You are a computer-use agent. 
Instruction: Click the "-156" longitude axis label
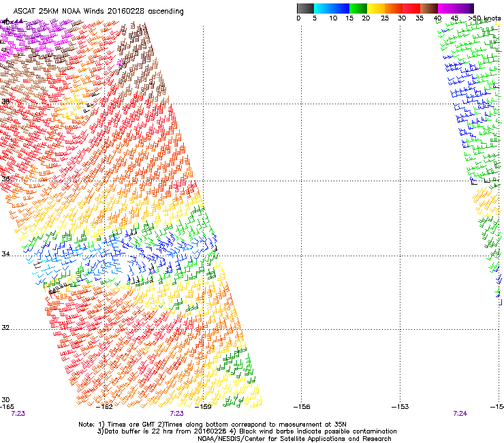point(302,406)
